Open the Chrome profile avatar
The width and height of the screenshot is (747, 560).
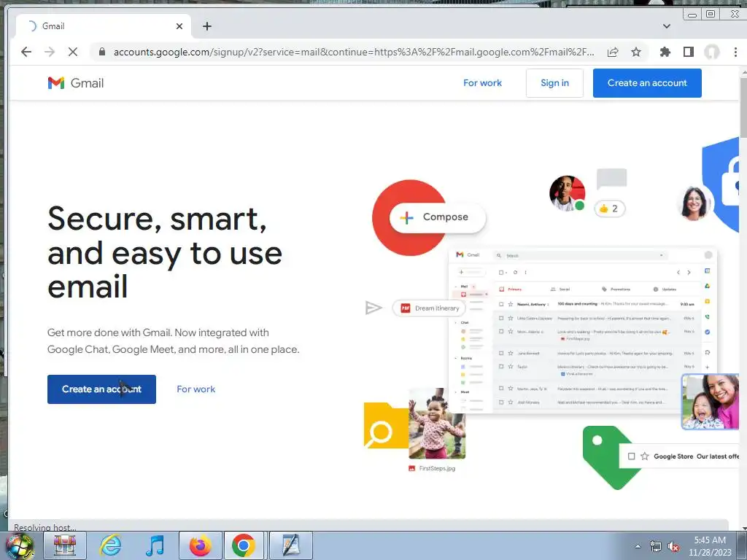[712, 52]
